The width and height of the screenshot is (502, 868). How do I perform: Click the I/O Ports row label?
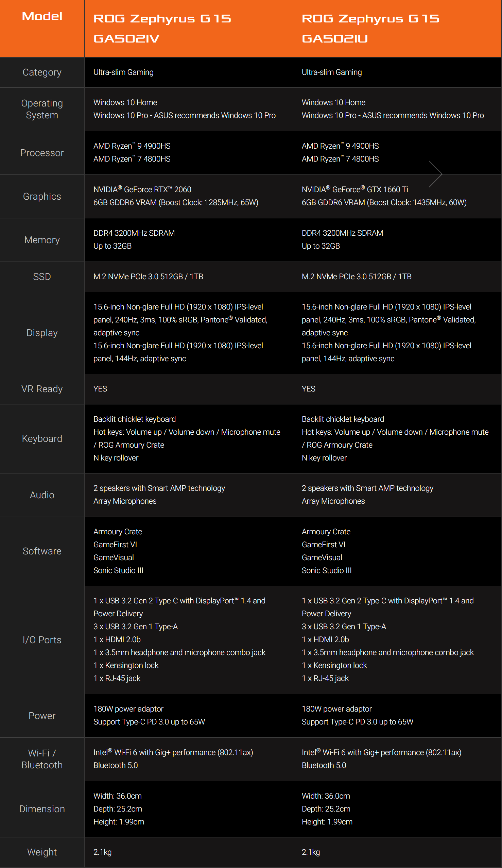coord(42,640)
